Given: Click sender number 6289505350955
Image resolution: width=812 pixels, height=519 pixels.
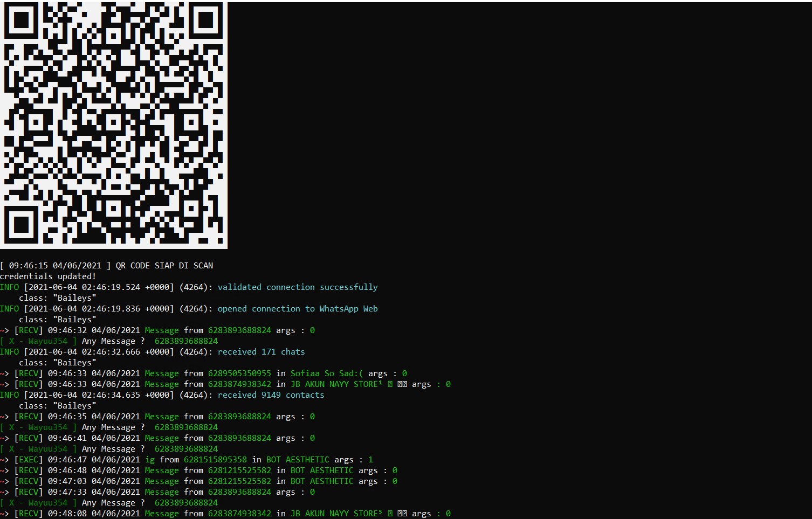Looking at the screenshot, I should click(x=239, y=373).
